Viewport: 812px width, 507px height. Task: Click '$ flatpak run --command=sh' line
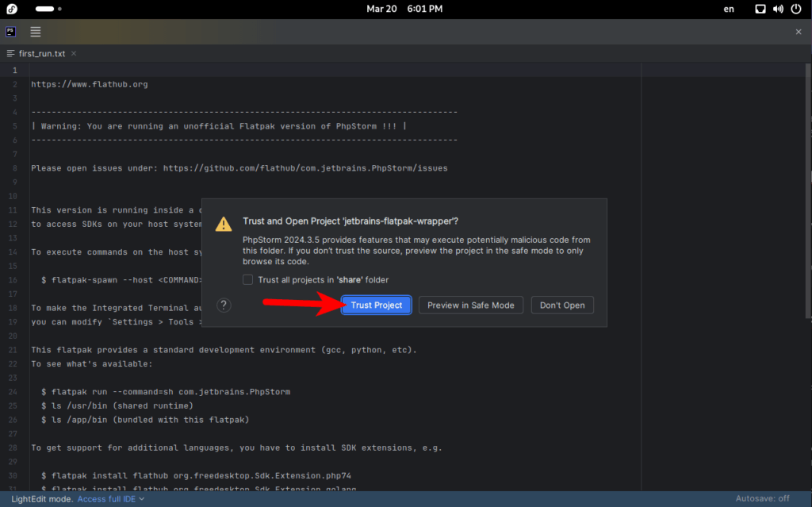click(x=166, y=391)
